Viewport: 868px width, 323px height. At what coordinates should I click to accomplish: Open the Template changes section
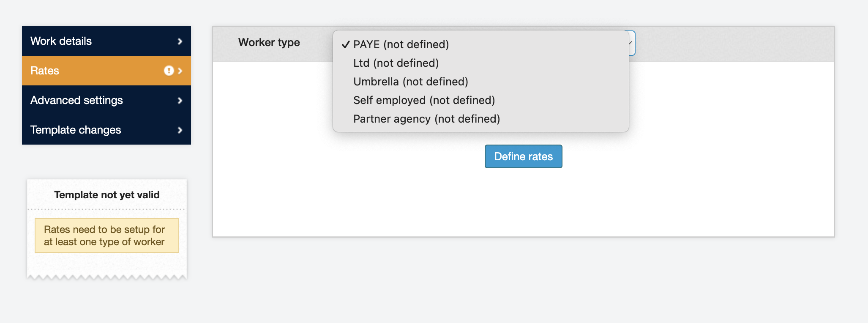coord(76,130)
